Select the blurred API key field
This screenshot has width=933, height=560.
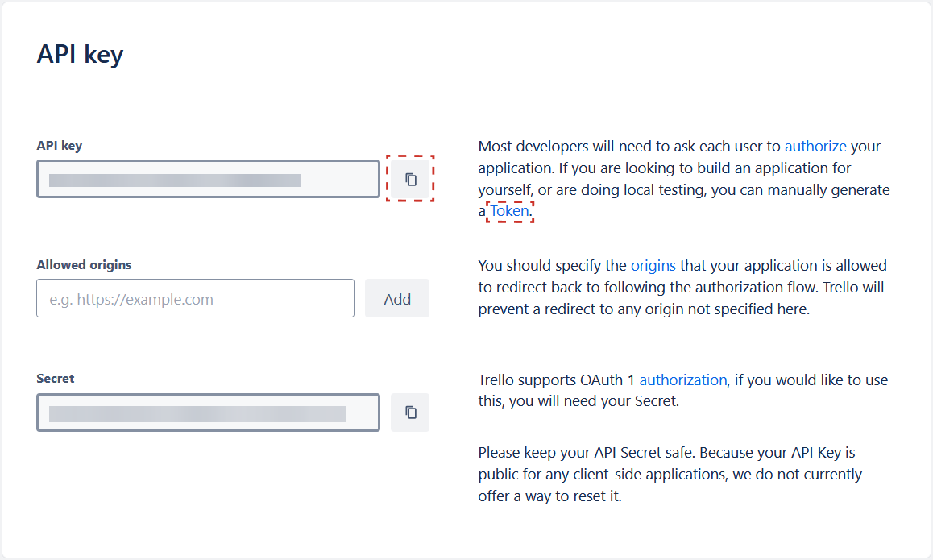point(208,179)
